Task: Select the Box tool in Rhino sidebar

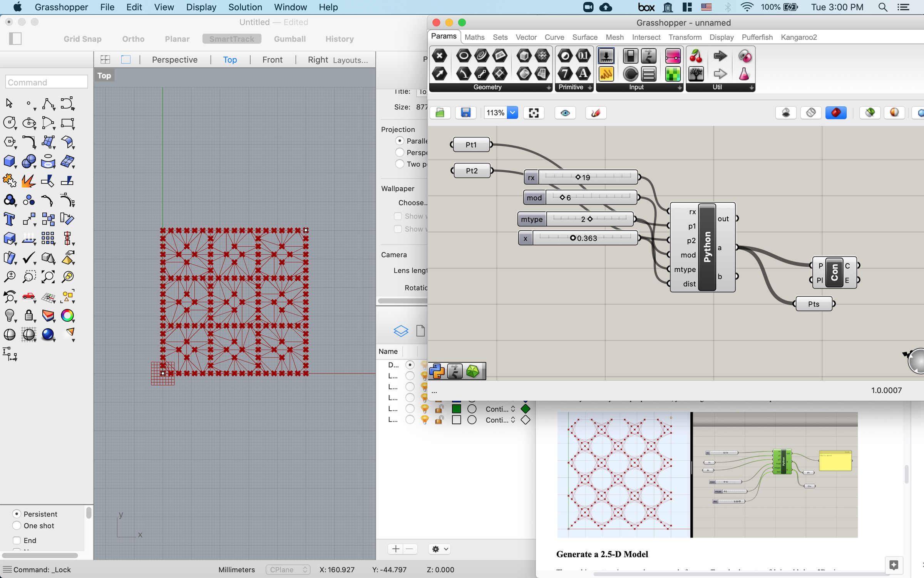Action: pyautogui.click(x=10, y=161)
